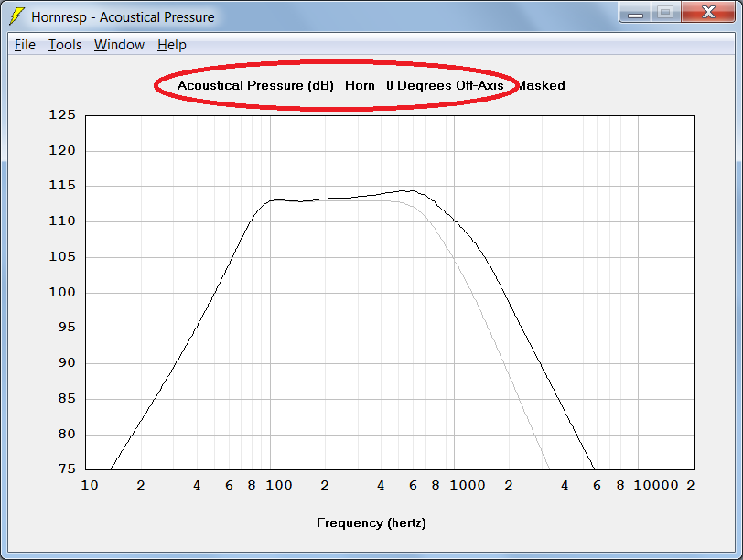
Task: Click the 125 dB y-axis value
Action: [x=62, y=114]
